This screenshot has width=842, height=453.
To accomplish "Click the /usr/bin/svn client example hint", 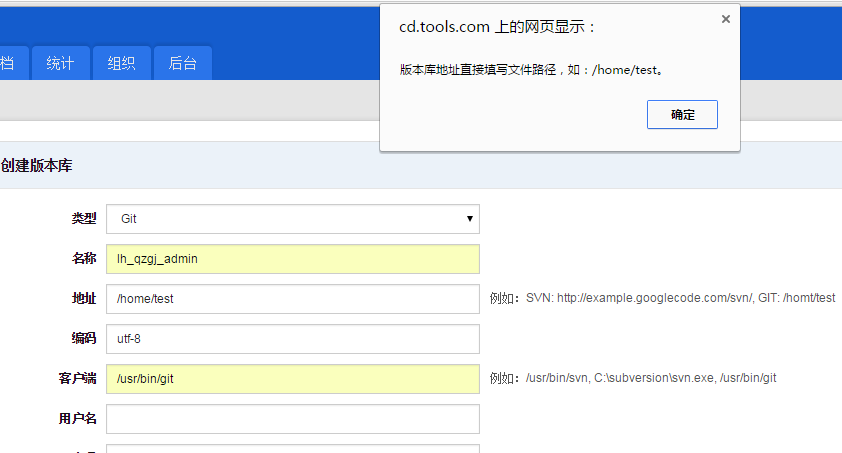I will 633,379.
